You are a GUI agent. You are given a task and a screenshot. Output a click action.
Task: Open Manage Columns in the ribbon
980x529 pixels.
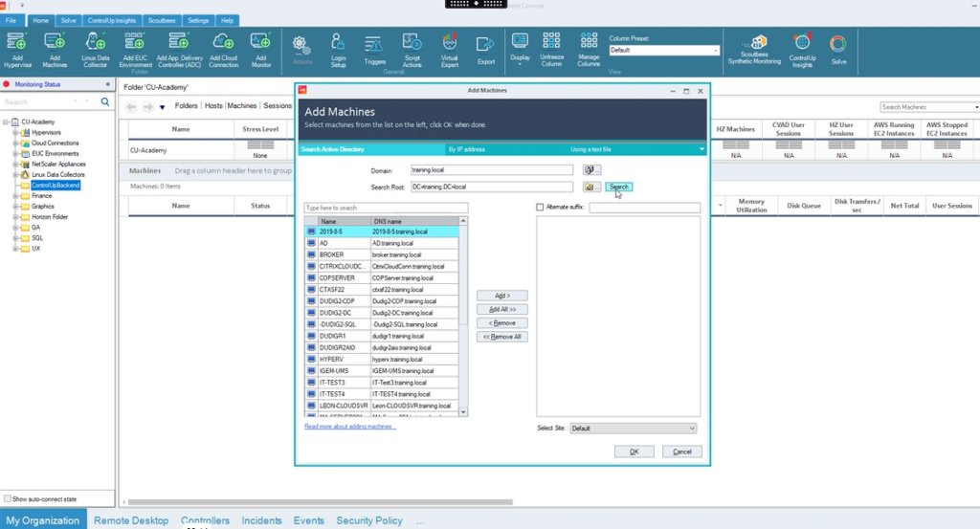pyautogui.click(x=589, y=49)
